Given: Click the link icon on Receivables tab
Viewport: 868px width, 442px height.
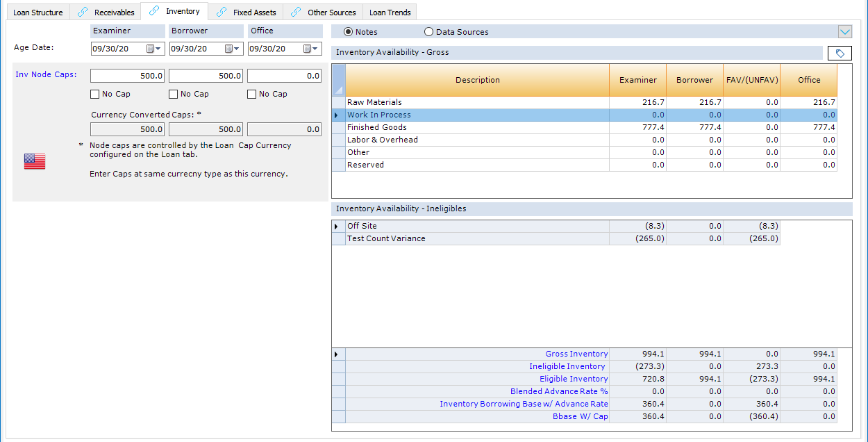Looking at the screenshot, I should [83, 12].
